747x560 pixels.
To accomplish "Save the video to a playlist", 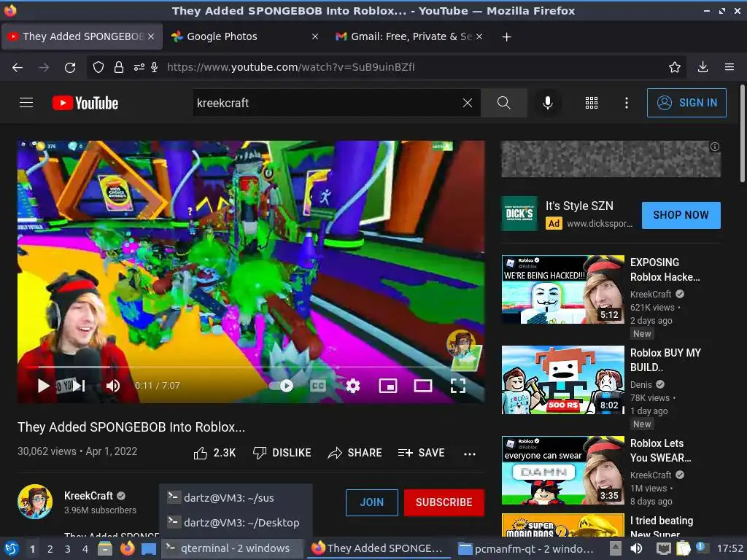I will pyautogui.click(x=421, y=453).
